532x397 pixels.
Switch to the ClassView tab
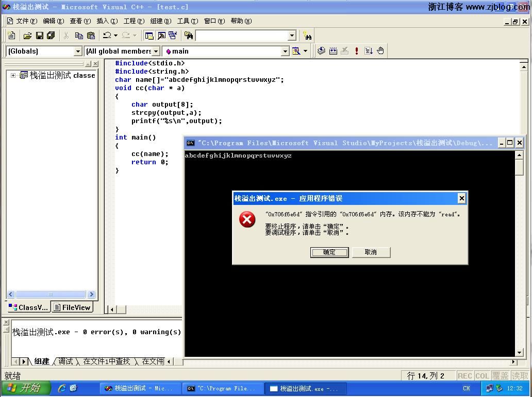click(x=28, y=307)
